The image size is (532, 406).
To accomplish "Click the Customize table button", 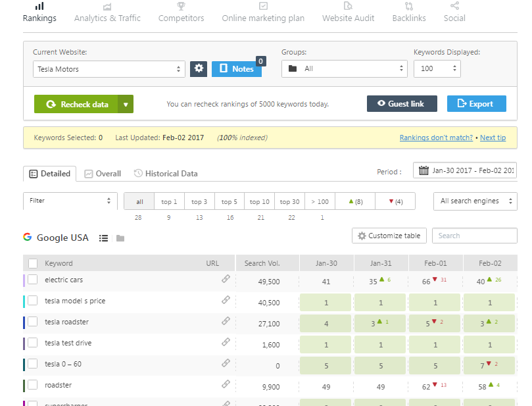I will tap(389, 236).
